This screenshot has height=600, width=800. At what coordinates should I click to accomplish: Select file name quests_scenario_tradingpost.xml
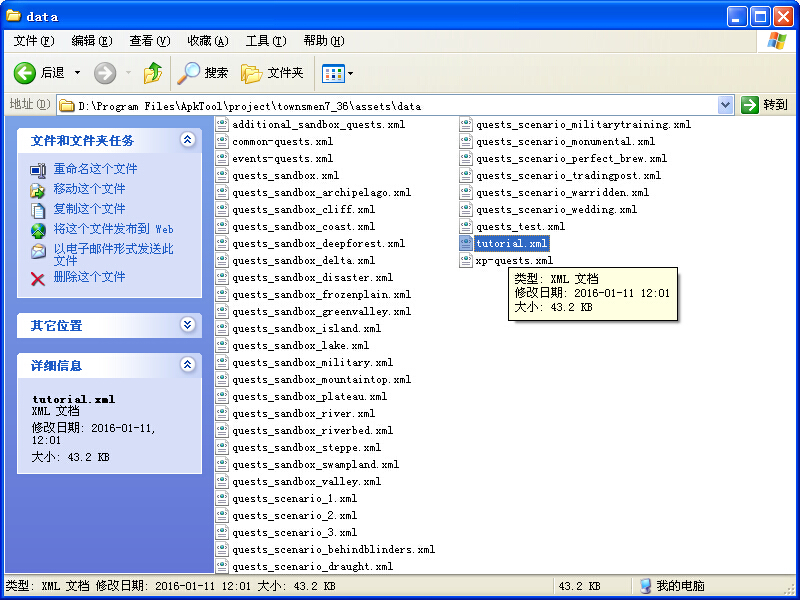[x=568, y=176]
